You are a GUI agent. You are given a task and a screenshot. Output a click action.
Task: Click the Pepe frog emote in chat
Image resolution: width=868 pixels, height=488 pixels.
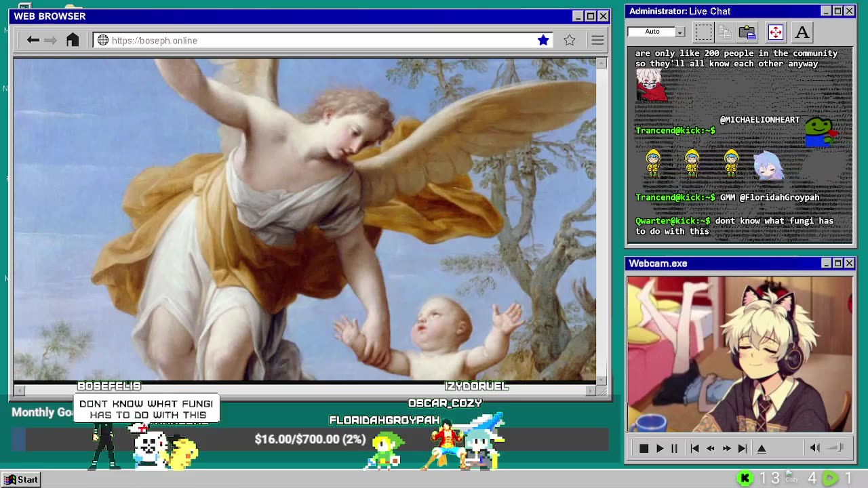pyautogui.click(x=821, y=131)
